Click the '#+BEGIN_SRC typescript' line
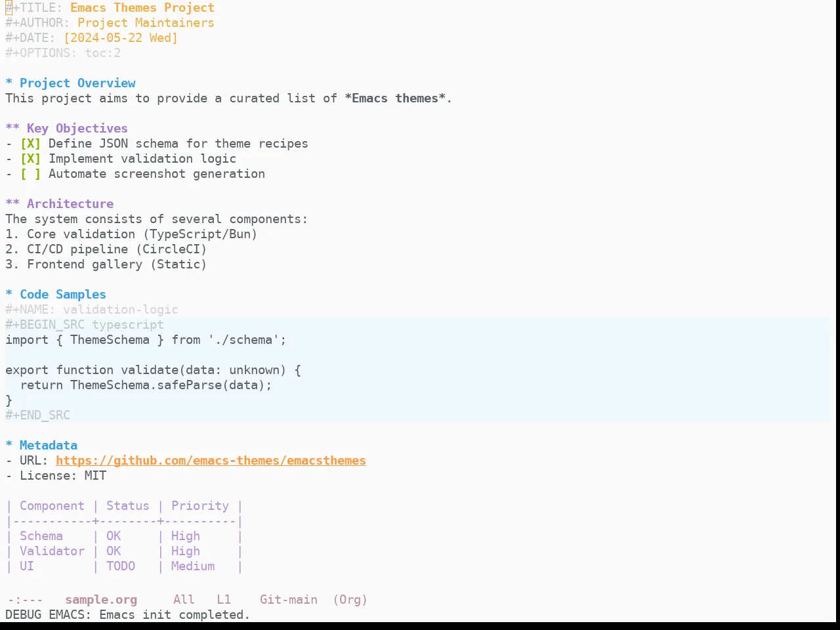Screen dimensions: 840x630 pyautogui.click(x=85, y=325)
